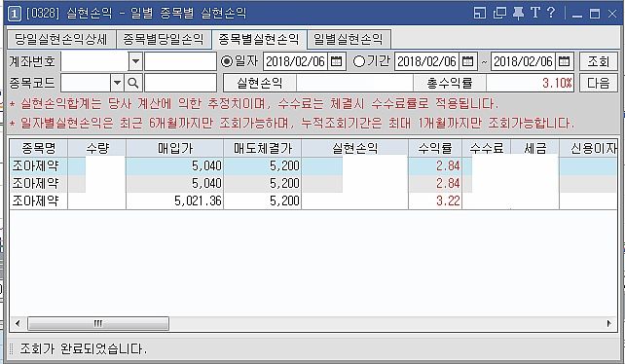
Task: Select the 종목별실현손익 tab
Action: click(x=259, y=39)
